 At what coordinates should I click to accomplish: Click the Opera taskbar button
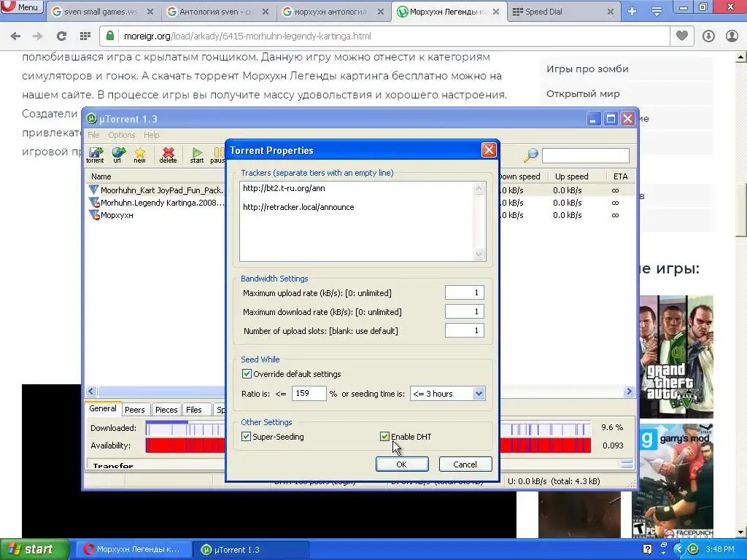coord(135,550)
